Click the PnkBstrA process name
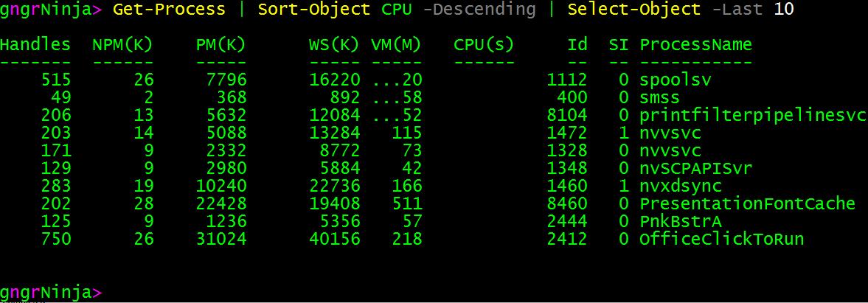Image resolution: width=868 pixels, height=303 pixels. click(680, 221)
